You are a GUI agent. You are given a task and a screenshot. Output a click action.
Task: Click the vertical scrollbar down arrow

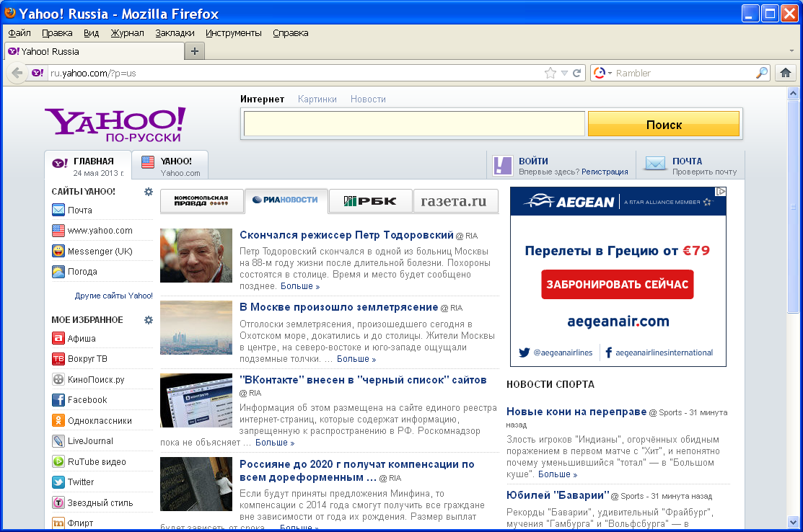pos(794,523)
